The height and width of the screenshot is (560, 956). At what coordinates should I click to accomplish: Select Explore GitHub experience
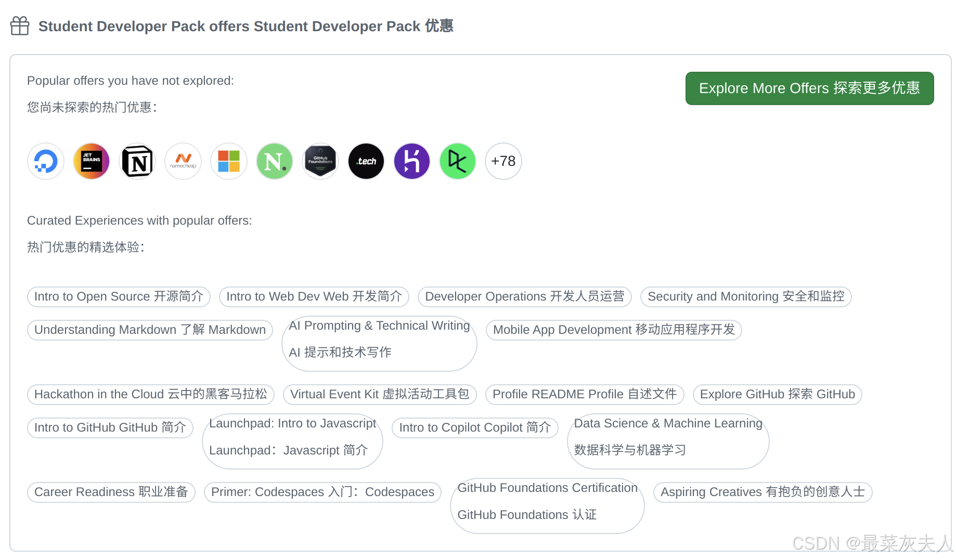point(778,395)
